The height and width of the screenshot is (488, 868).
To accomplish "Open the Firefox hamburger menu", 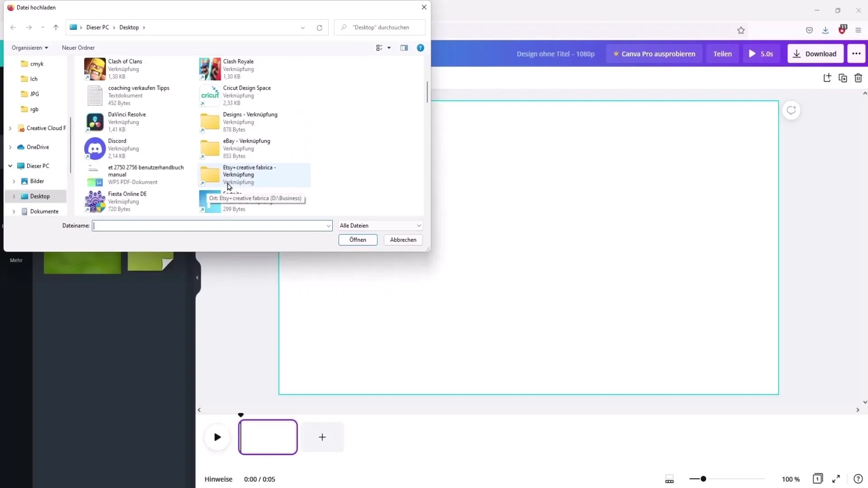I will [858, 31].
